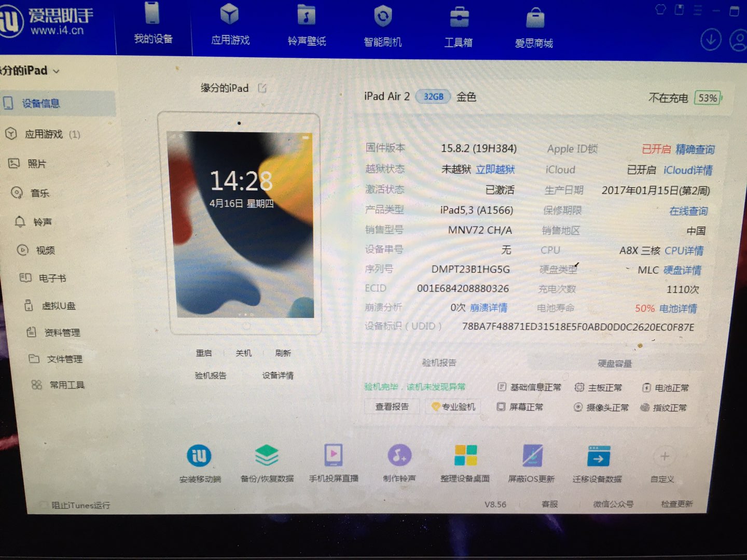Launch 手机投屏直播 screen mirroring icon
Viewport: 747px width, 560px height.
(x=333, y=455)
